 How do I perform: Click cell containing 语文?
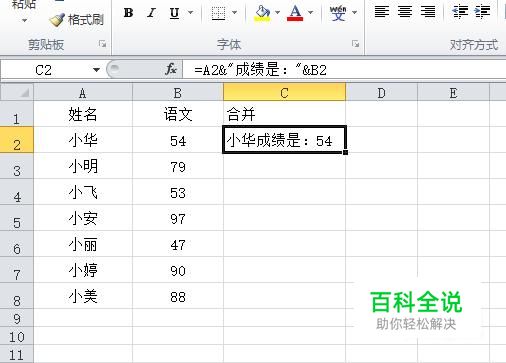178,114
